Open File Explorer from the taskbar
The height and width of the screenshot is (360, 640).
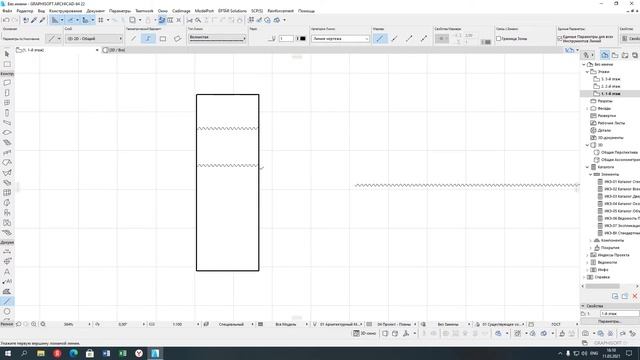point(41,353)
